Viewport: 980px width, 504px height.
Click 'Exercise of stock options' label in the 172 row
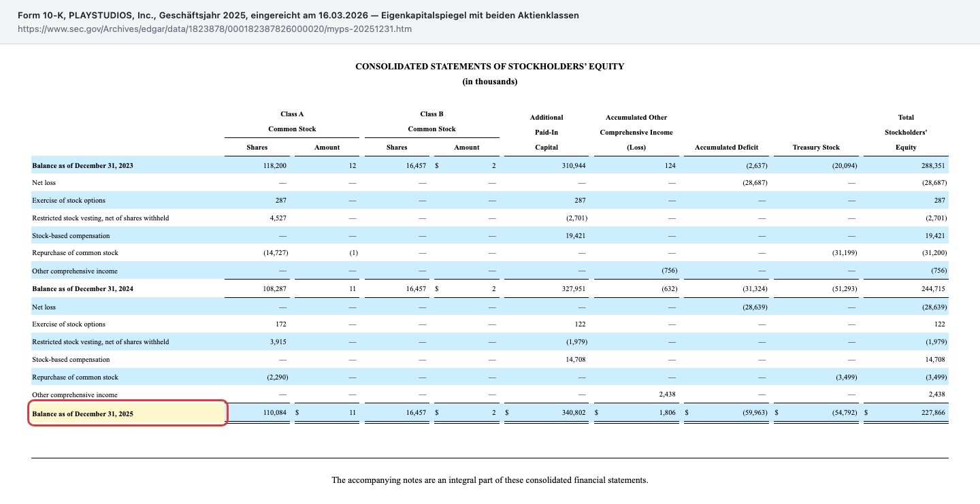coord(69,324)
